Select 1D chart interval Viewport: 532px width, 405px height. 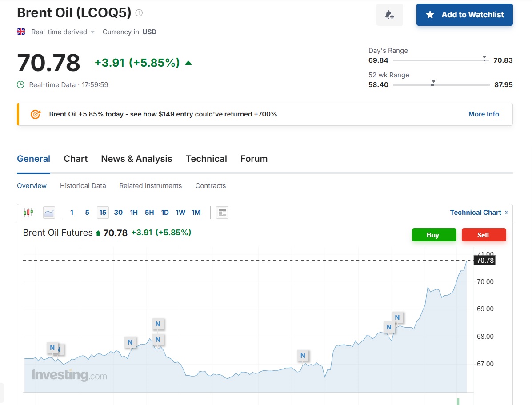click(165, 213)
